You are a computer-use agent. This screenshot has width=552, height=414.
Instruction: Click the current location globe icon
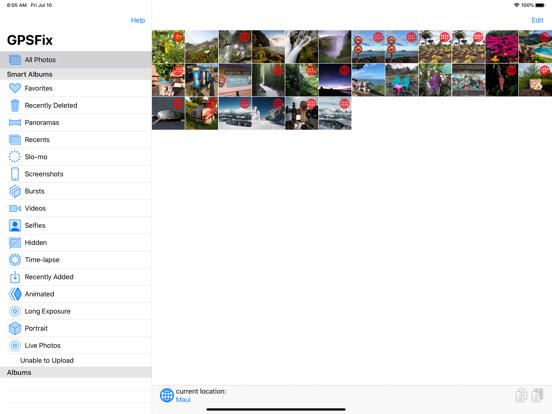tap(167, 395)
